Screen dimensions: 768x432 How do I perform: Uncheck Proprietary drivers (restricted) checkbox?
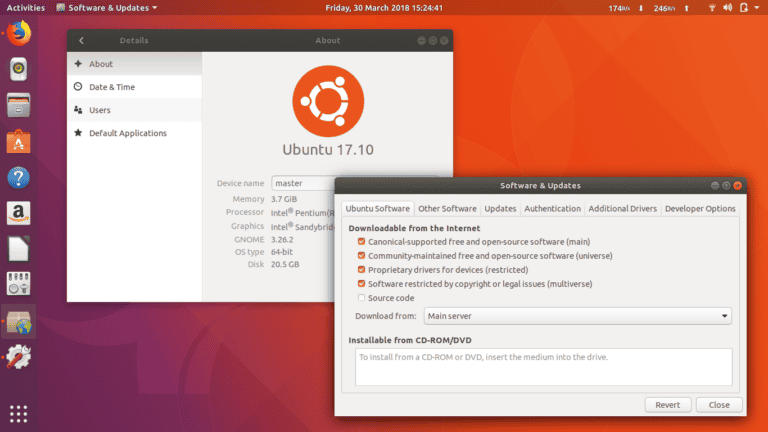361,269
